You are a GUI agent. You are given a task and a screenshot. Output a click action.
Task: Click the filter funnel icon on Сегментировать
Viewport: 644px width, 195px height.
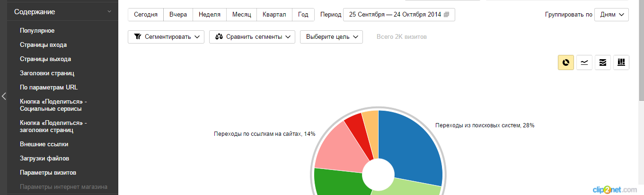(138, 37)
